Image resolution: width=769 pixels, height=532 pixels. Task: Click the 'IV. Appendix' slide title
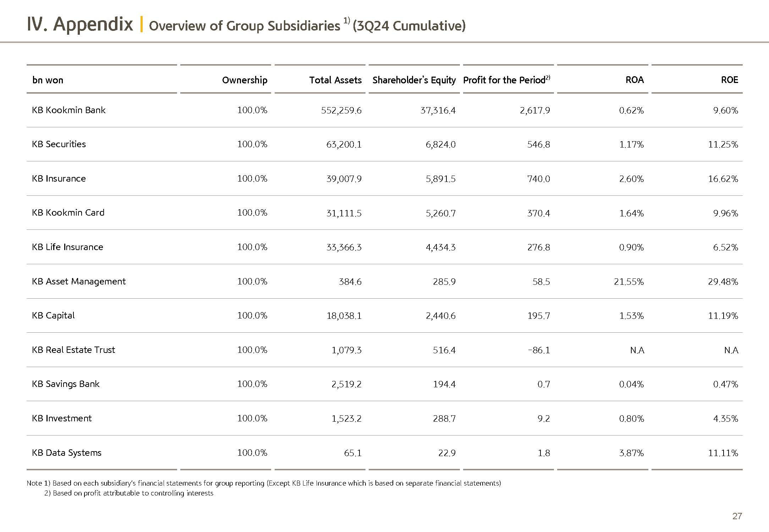point(80,25)
